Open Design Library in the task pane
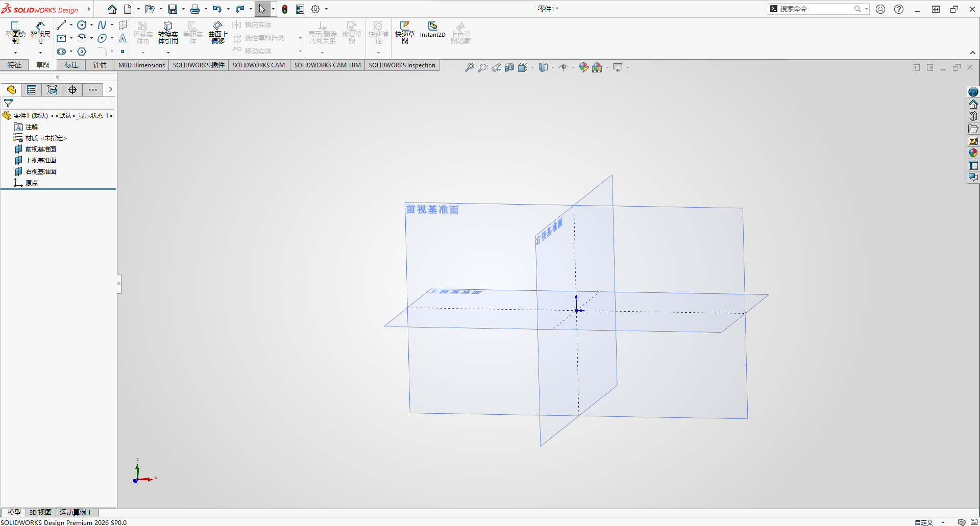 coord(973,116)
